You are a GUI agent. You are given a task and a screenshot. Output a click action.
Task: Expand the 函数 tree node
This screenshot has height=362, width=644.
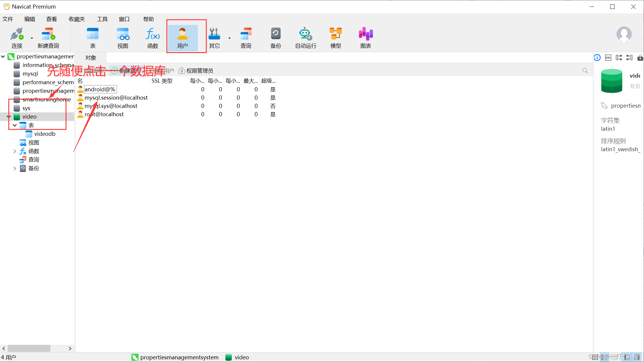coord(15,151)
